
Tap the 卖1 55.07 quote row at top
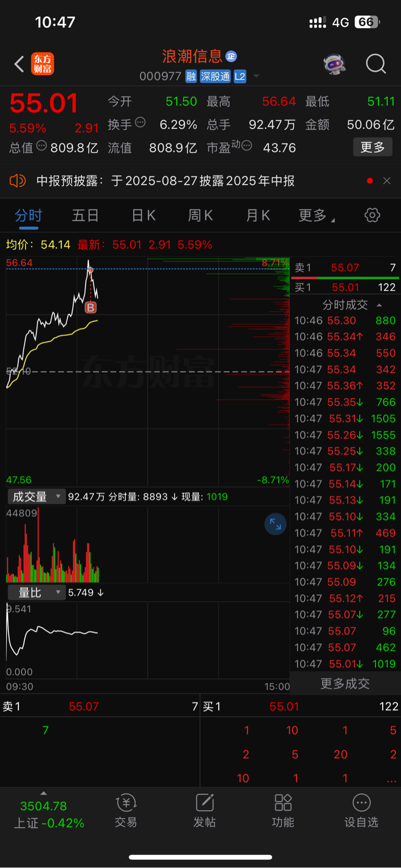[345, 268]
